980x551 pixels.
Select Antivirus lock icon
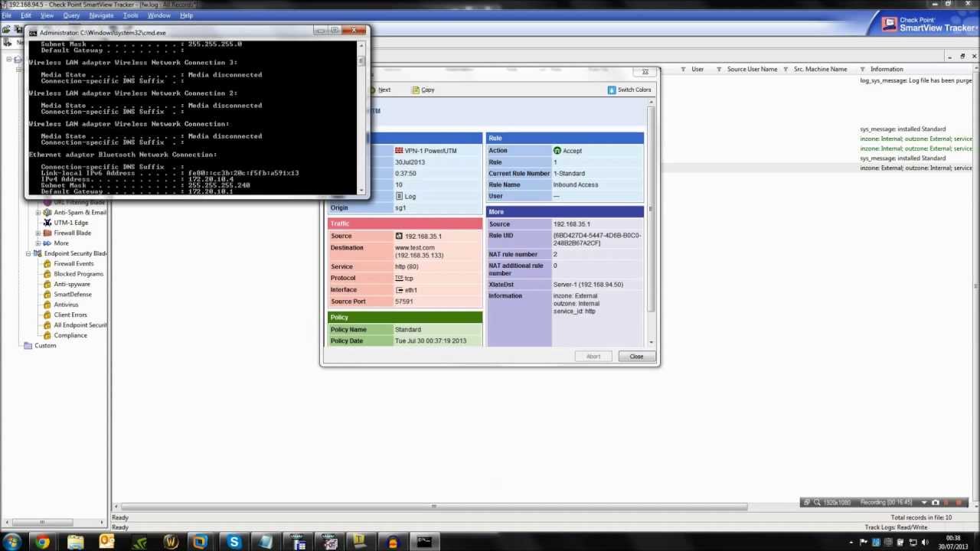pos(47,305)
